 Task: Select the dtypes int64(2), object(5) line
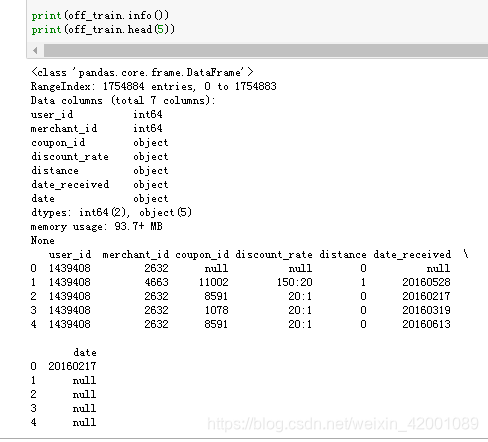[x=111, y=212]
